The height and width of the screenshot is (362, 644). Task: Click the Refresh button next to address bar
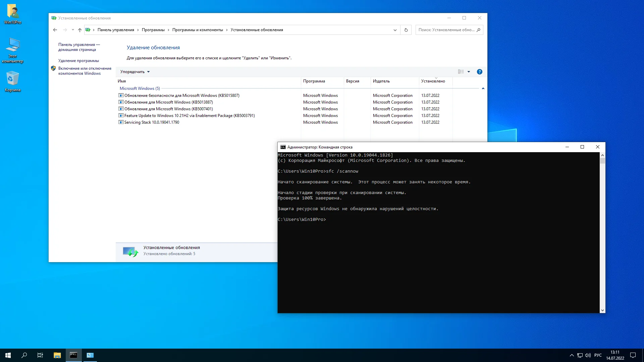[406, 30]
